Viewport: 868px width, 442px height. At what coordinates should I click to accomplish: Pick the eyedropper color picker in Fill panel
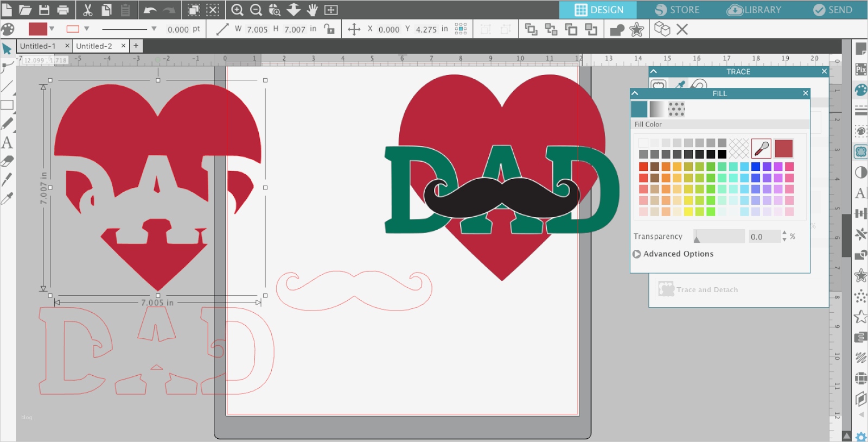point(761,148)
